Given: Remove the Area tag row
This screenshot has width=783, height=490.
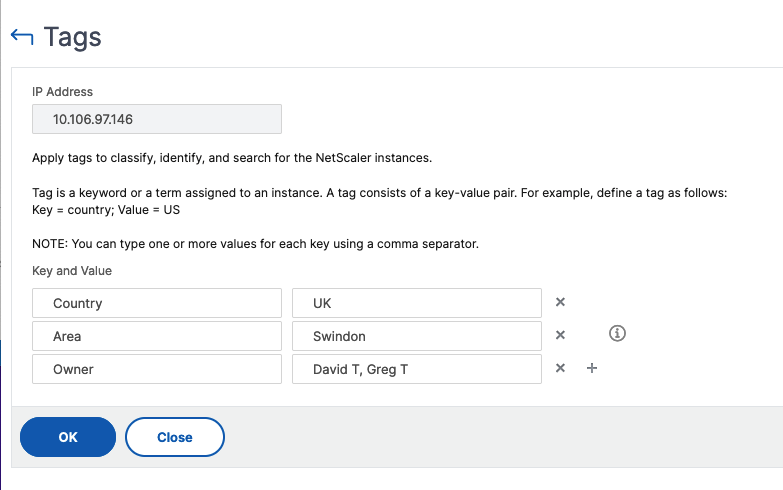Looking at the screenshot, I should click(560, 335).
